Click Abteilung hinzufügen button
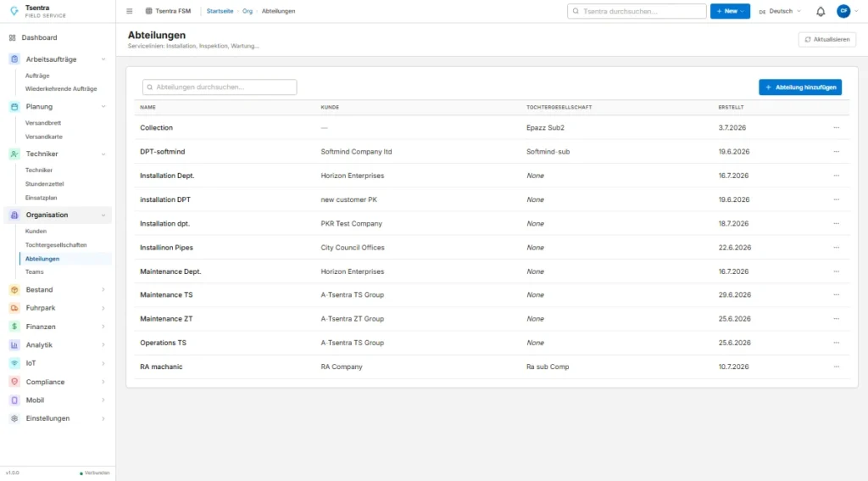The height and width of the screenshot is (481, 868). 800,87
